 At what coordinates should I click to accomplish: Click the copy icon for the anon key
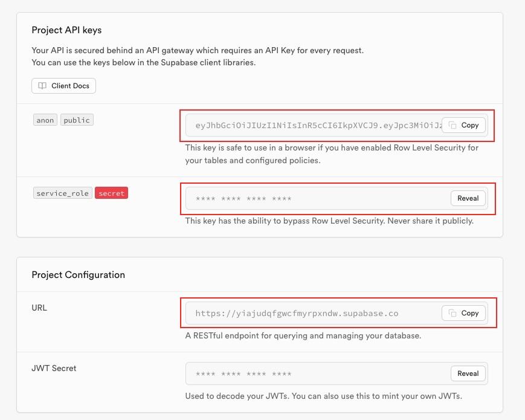pos(453,125)
